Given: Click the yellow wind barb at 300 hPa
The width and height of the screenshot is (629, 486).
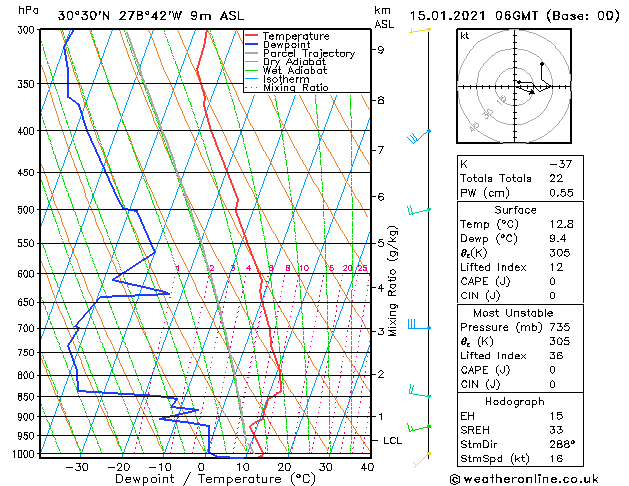Looking at the screenshot, I should 420,30.
